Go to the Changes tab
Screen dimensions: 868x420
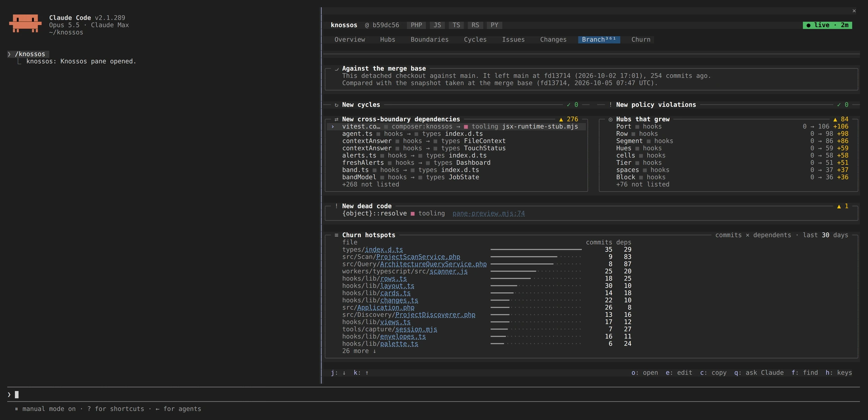click(553, 40)
